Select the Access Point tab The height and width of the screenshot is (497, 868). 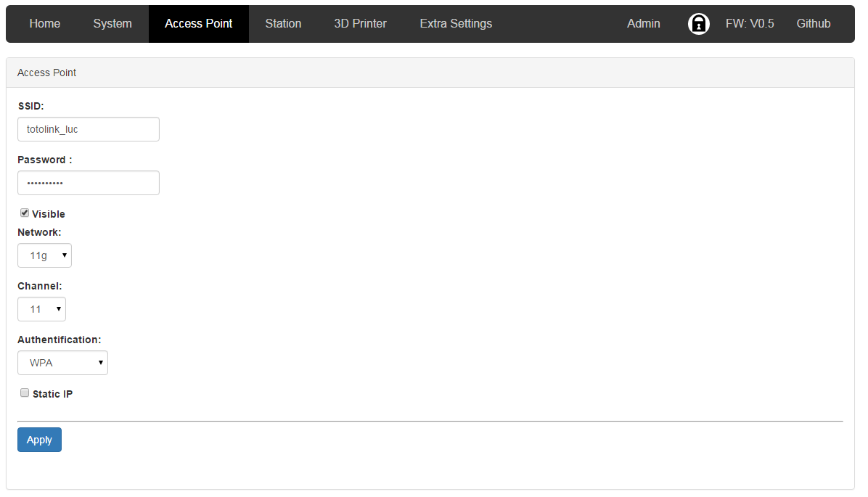(x=199, y=24)
